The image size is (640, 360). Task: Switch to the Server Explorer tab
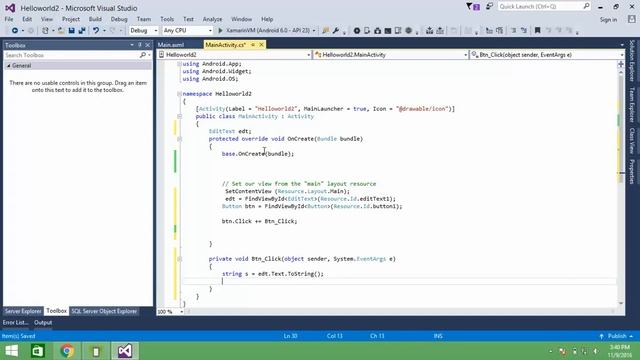[23, 311]
